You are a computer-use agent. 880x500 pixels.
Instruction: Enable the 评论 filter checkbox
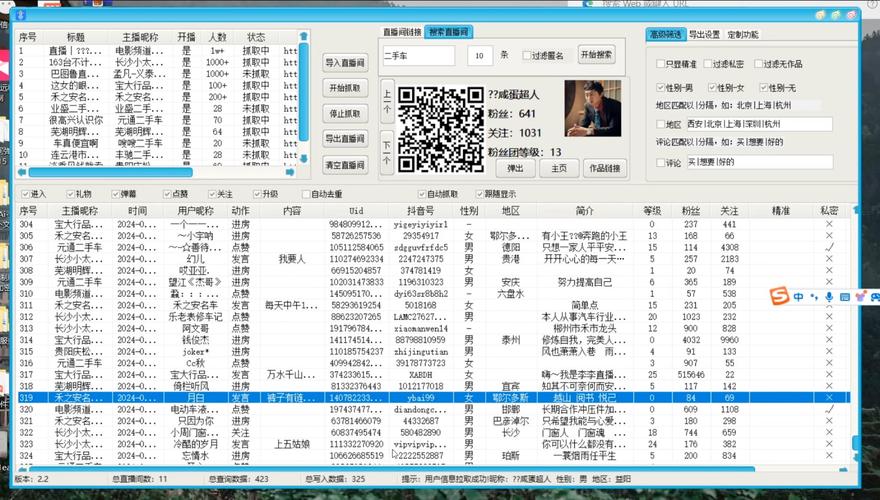tap(661, 163)
